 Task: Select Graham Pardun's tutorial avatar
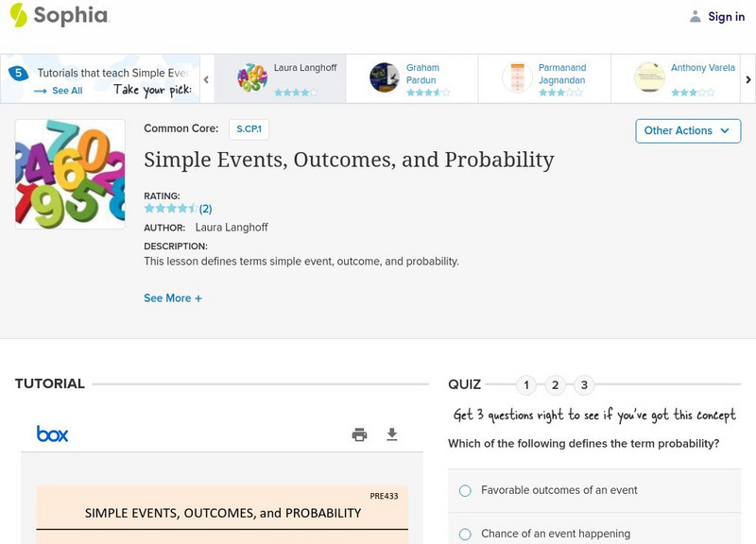pos(385,77)
